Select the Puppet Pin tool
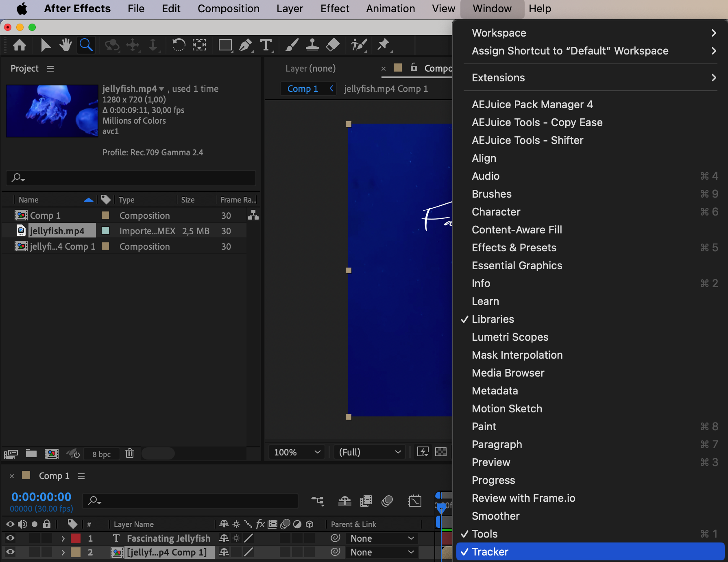 pyautogui.click(x=384, y=45)
